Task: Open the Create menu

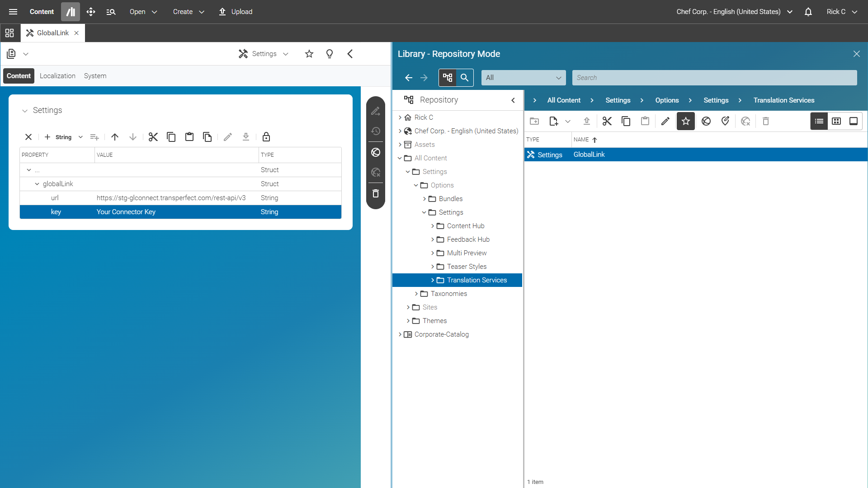Action: click(188, 12)
